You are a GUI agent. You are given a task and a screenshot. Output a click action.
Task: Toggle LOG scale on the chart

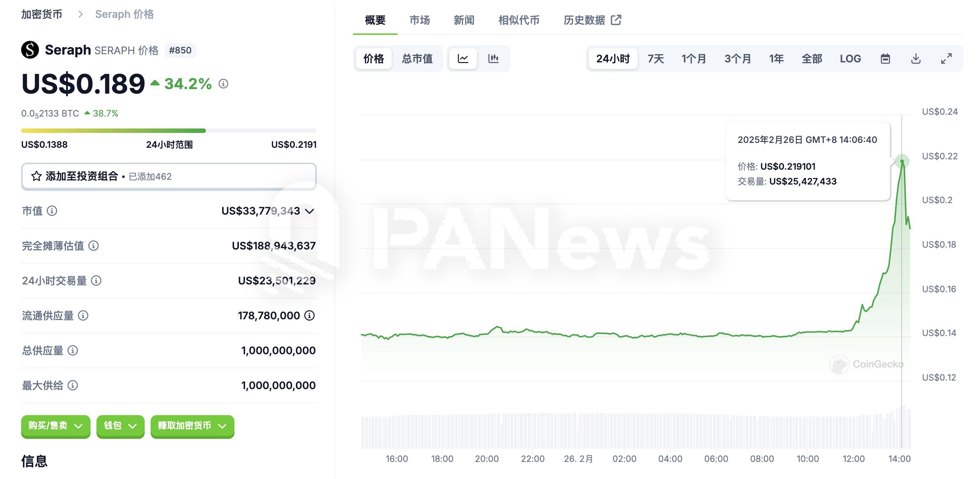tap(850, 59)
